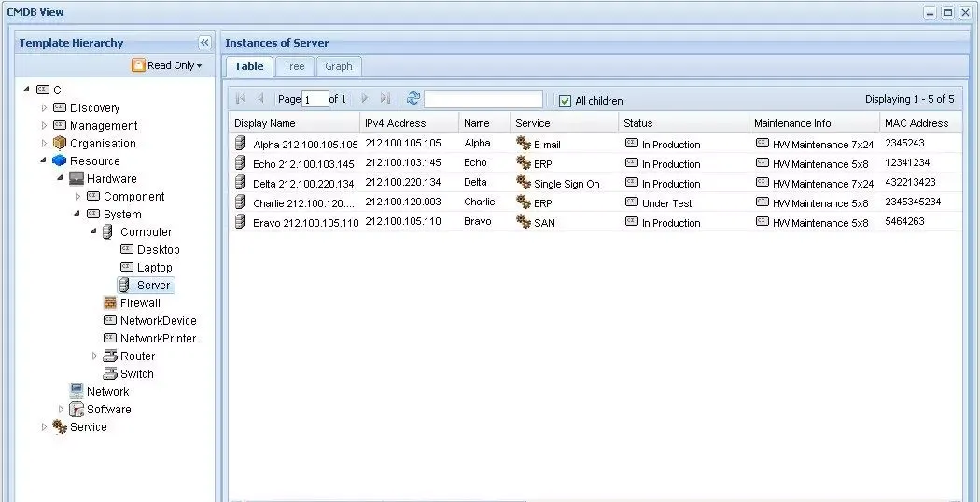Viewport: 980px width, 502px height.
Task: Collapse the Ci root node
Action: point(26,90)
